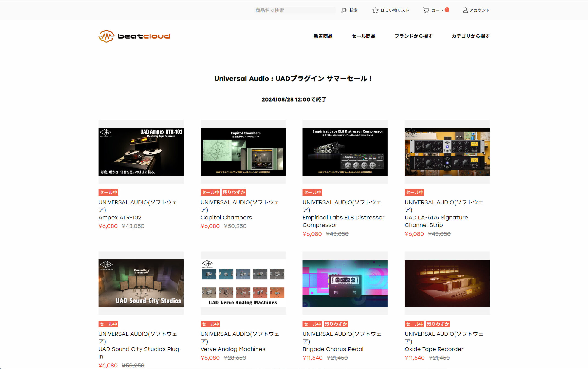Open UAD Sound City Studios thumbnail

pos(141,283)
